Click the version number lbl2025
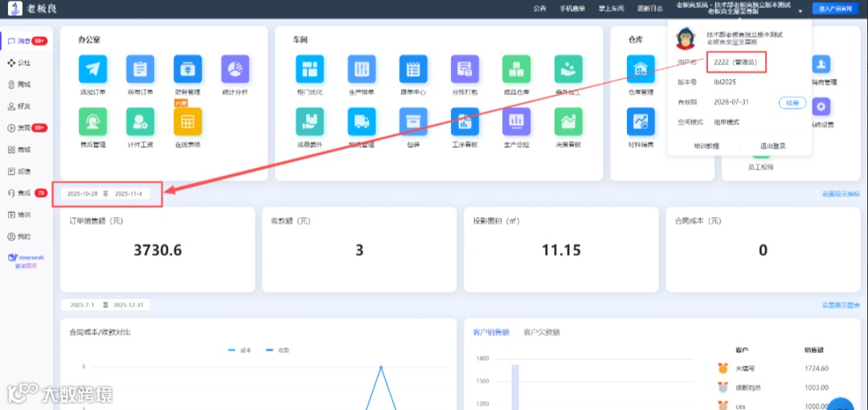 coord(725,82)
